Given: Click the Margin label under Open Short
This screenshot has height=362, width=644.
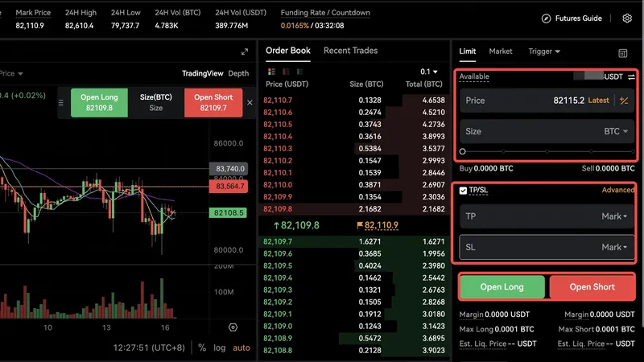Looking at the screenshot, I should coord(576,315).
